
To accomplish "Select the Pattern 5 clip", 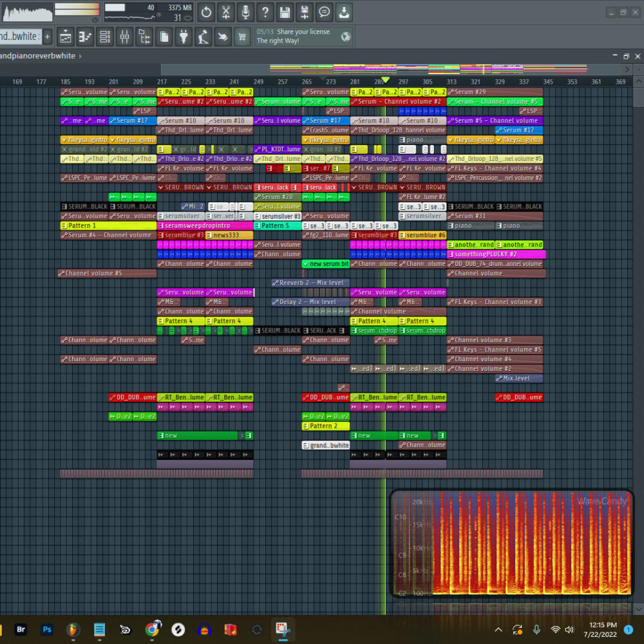I will tap(278, 225).
